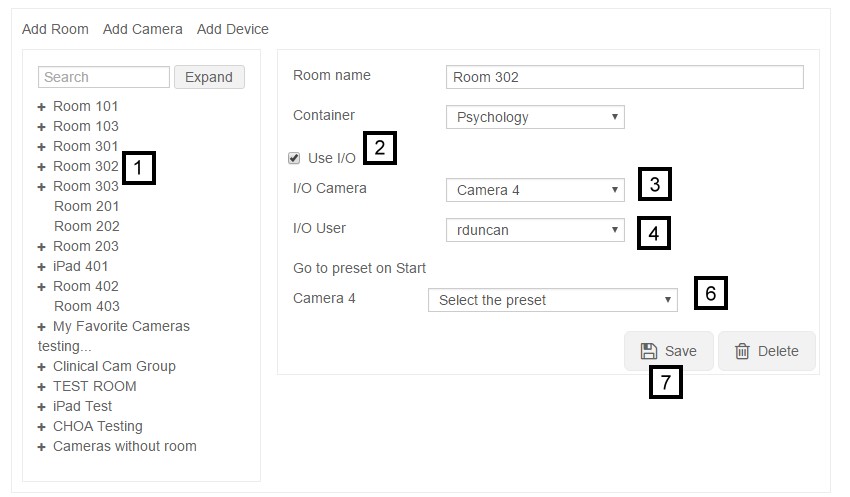Uncheck the Use I/O checkbox
The width and height of the screenshot is (850, 497).
(x=294, y=158)
